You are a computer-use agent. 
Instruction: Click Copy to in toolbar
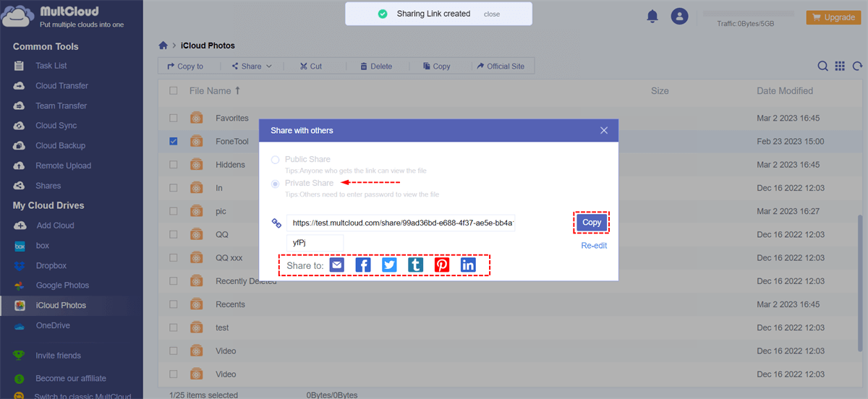[x=185, y=66]
